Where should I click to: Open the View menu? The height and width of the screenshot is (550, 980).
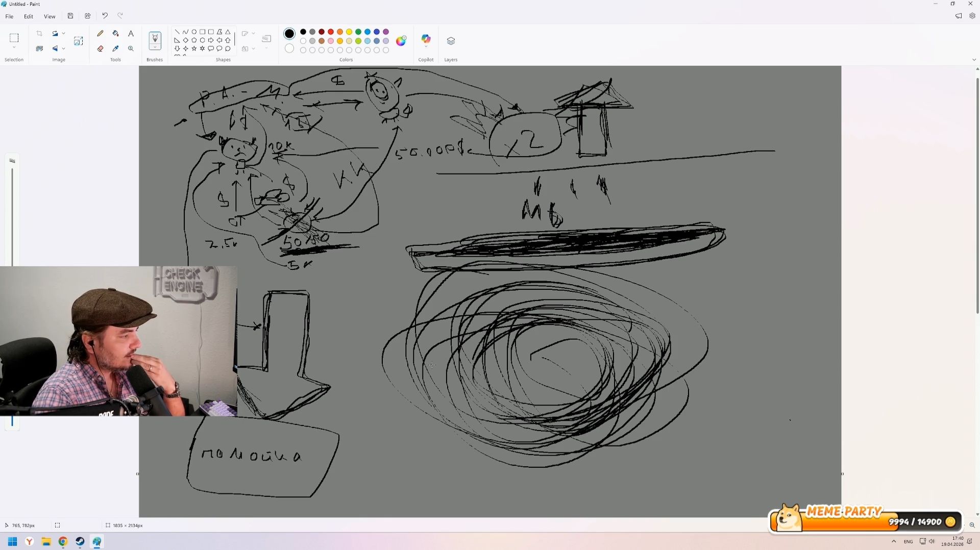[50, 16]
